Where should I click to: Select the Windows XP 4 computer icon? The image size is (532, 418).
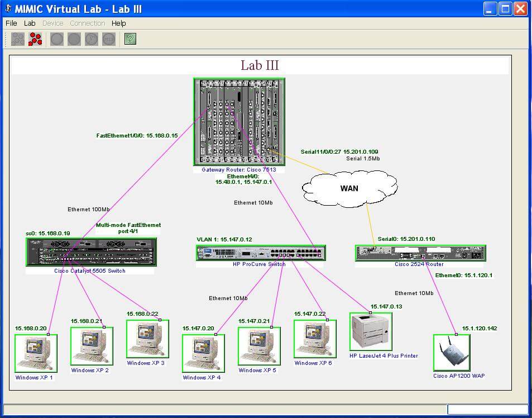tap(203, 354)
